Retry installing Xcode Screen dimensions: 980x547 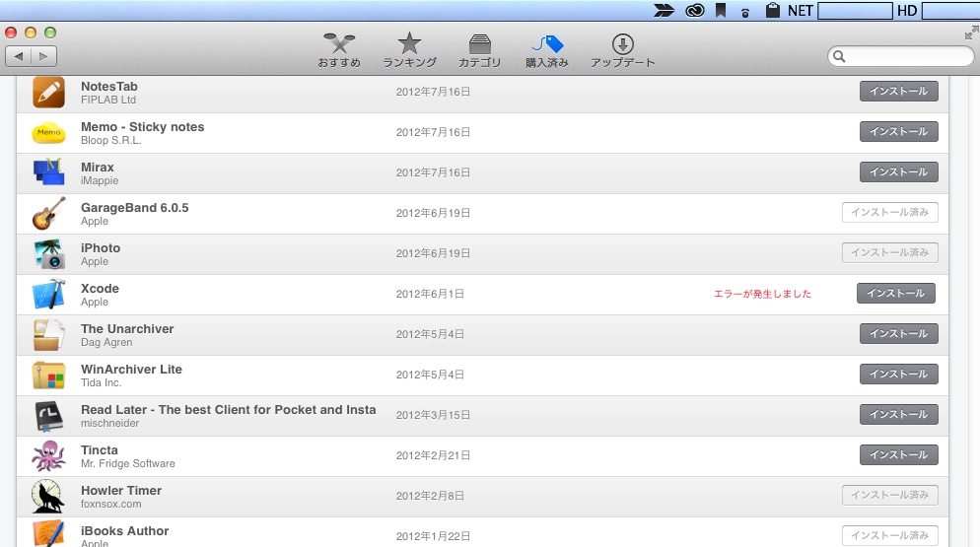click(895, 293)
